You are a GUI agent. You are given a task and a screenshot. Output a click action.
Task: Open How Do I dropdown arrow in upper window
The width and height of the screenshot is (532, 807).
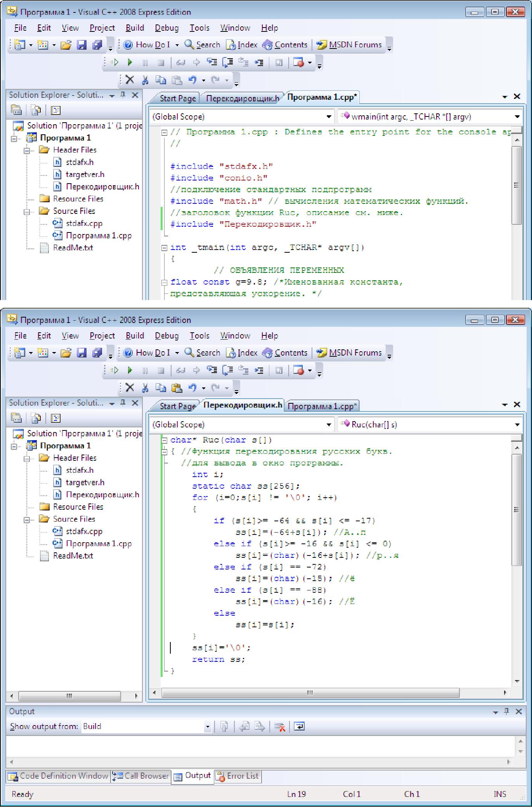tap(177, 45)
